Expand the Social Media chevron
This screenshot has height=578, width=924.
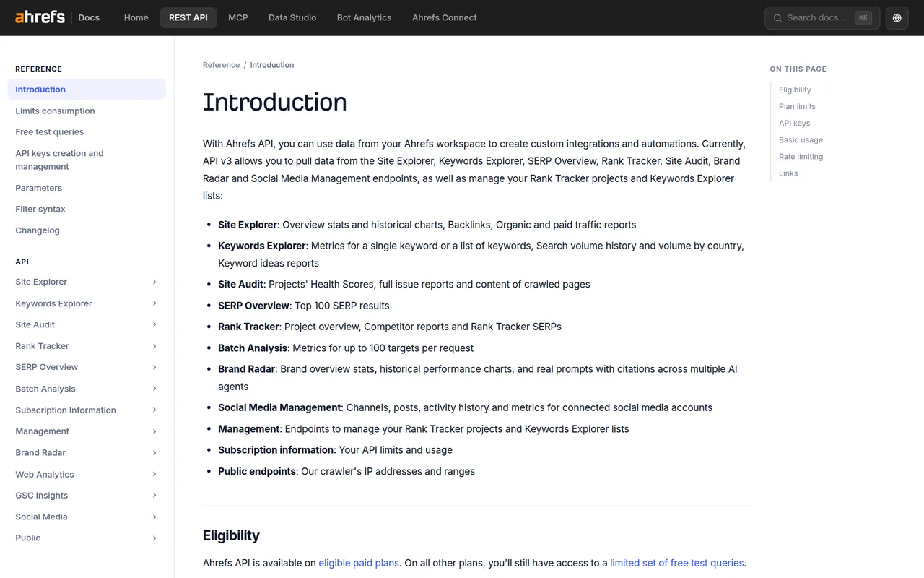tap(154, 517)
